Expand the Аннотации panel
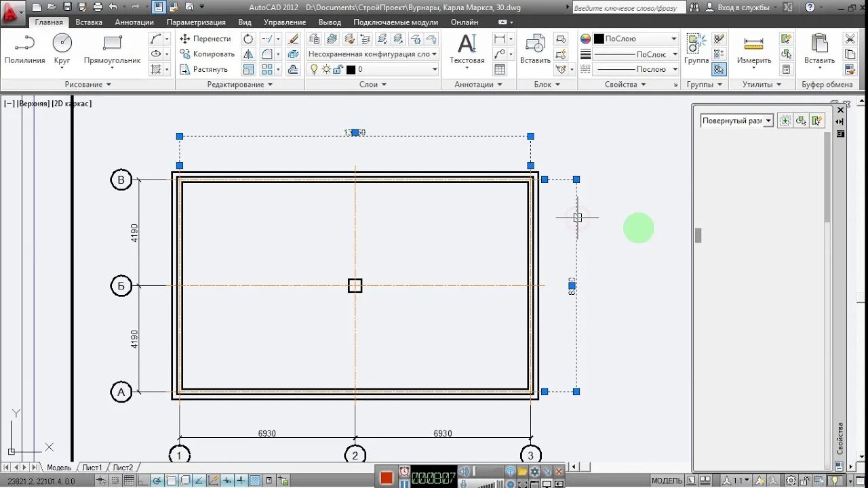This screenshot has width=868, height=488. pos(479,85)
